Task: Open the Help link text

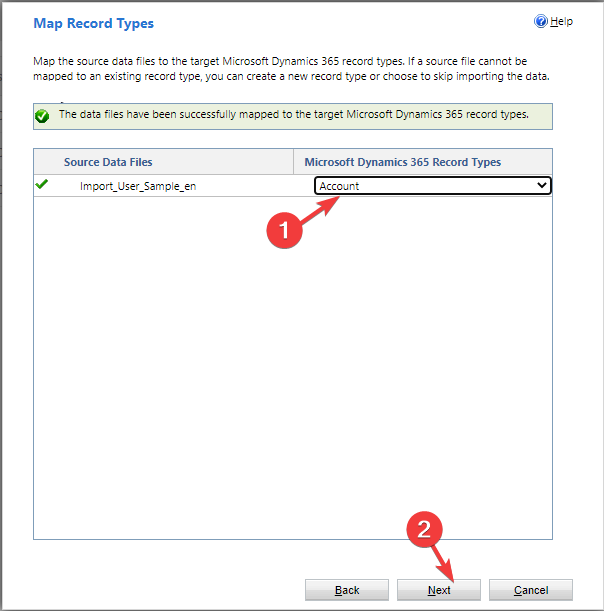Action: (561, 21)
